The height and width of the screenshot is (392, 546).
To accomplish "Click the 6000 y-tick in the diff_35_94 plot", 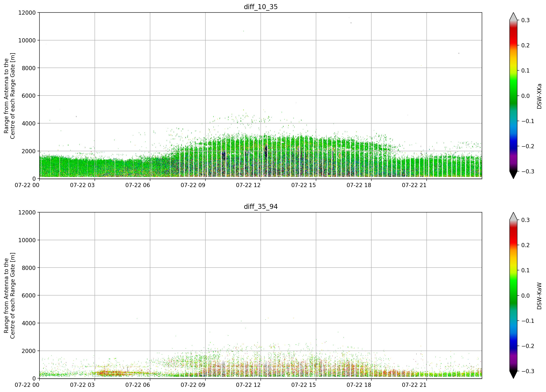I will [29, 295].
